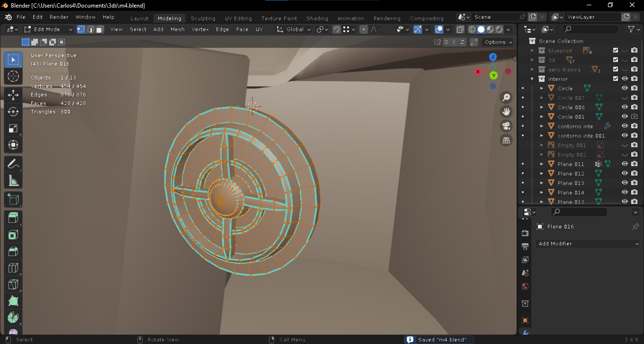
Task: Select the Knife tool
Action: coord(13,285)
